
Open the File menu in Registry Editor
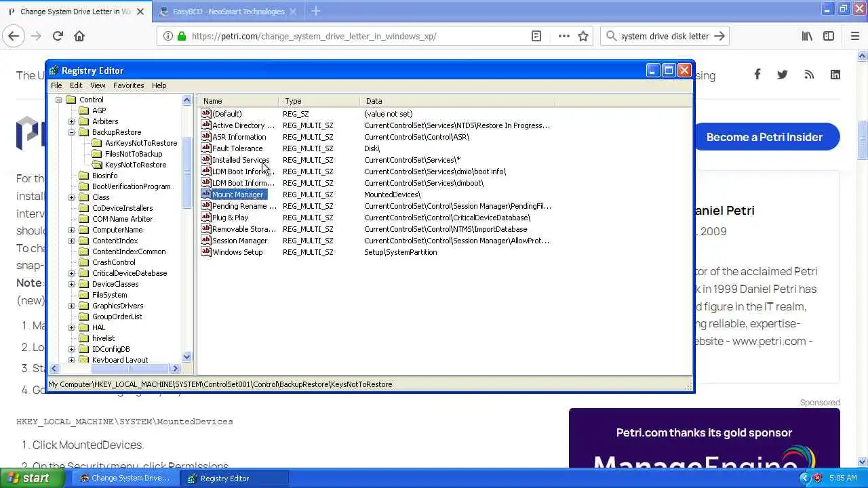[x=56, y=85]
